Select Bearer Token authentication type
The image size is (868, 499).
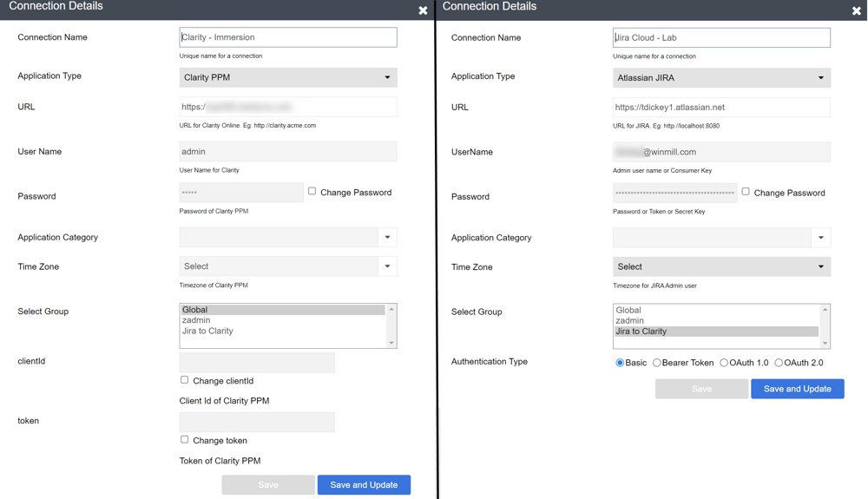656,363
